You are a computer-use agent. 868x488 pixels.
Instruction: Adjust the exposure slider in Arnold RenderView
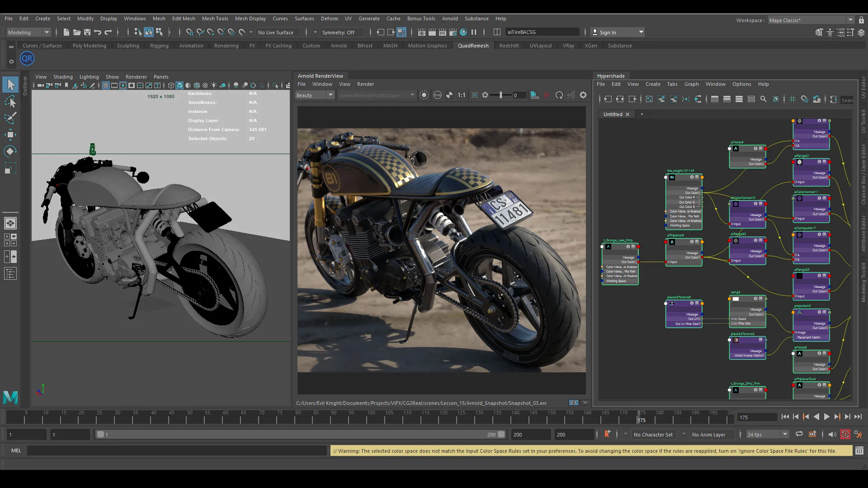(x=500, y=95)
